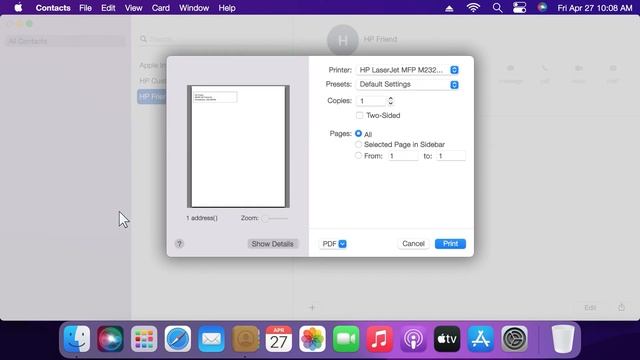Open the Edit menu

tap(108, 8)
